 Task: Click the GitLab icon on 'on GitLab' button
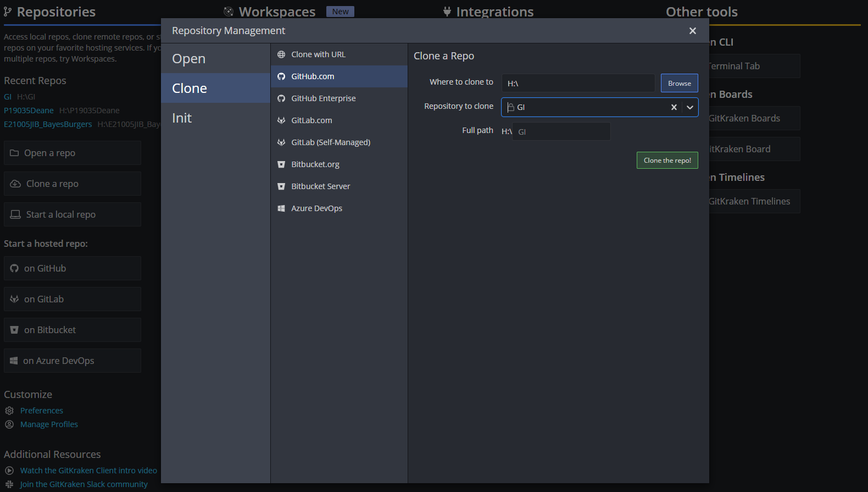click(x=14, y=299)
